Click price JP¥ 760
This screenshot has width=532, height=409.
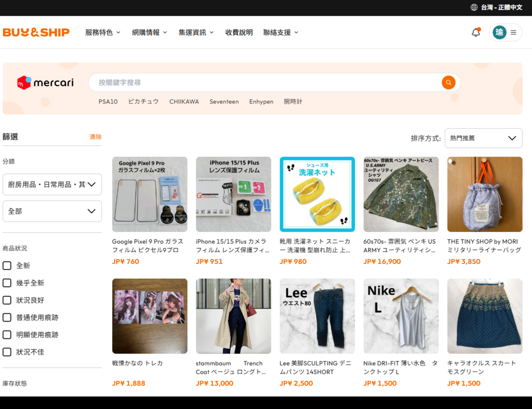[x=126, y=262]
